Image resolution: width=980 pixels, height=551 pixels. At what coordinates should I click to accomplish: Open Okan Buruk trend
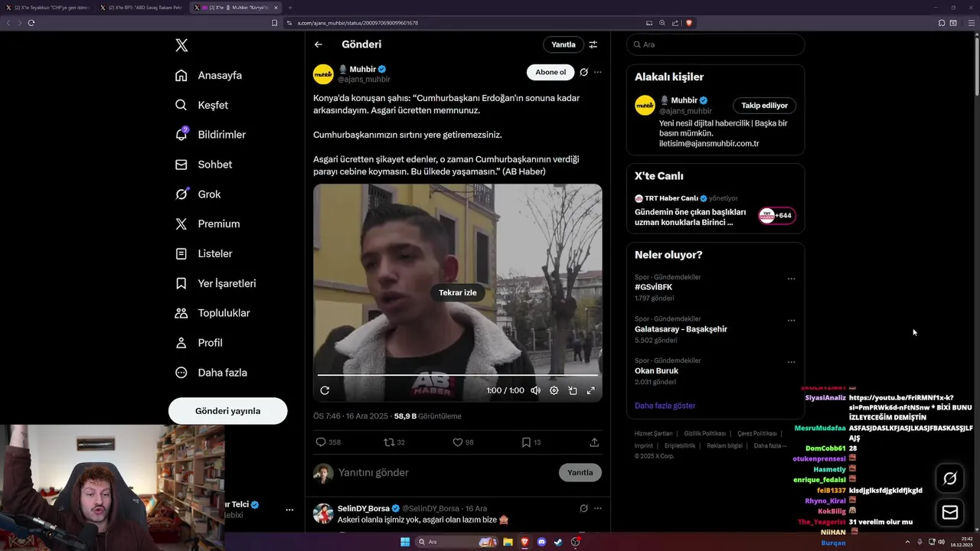click(656, 370)
